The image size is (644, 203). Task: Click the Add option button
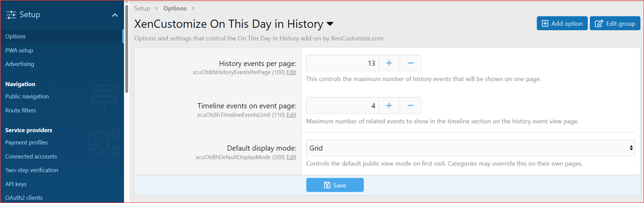click(x=562, y=23)
